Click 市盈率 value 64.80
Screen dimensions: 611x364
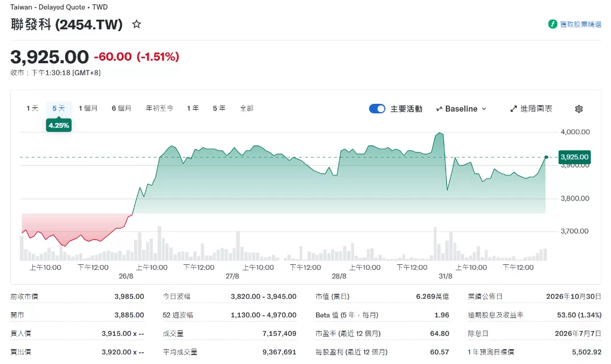440,333
